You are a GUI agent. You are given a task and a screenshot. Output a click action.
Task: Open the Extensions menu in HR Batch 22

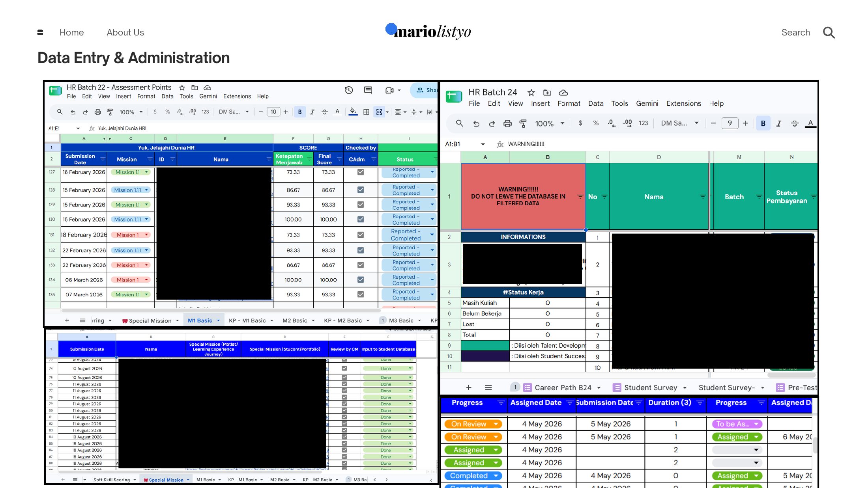click(237, 96)
